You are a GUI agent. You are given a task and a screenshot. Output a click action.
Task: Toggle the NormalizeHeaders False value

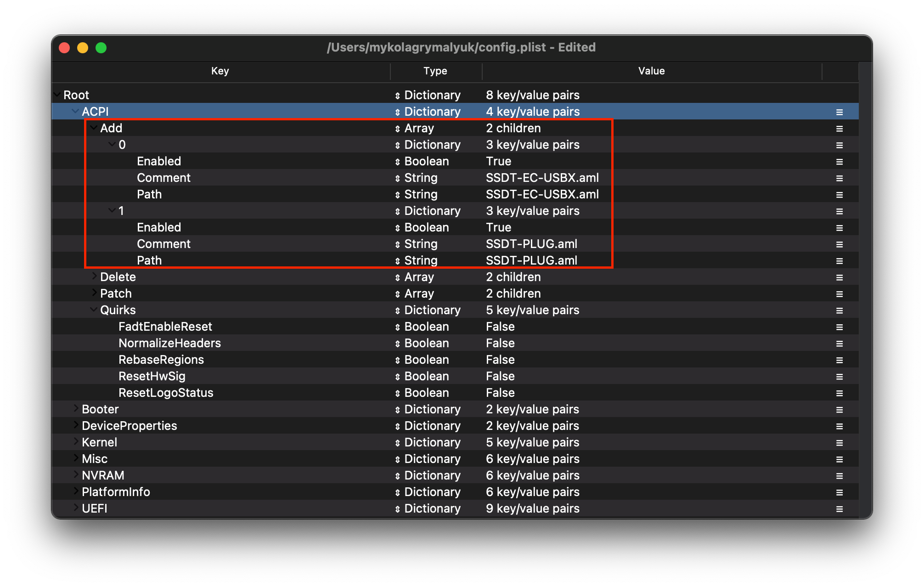point(500,344)
